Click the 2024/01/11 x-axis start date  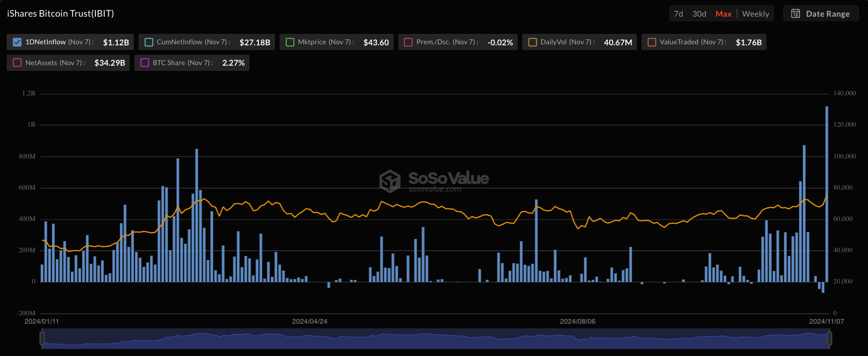pos(42,322)
